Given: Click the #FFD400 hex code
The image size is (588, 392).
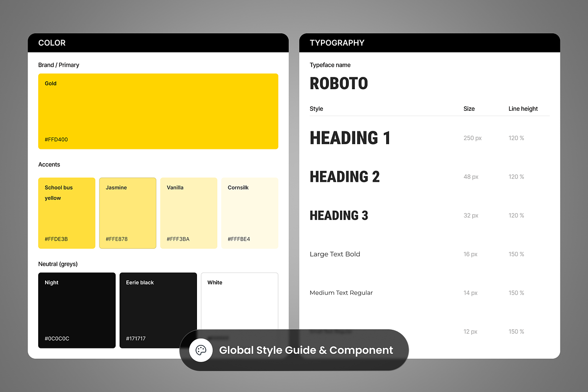Looking at the screenshot, I should tap(56, 140).
